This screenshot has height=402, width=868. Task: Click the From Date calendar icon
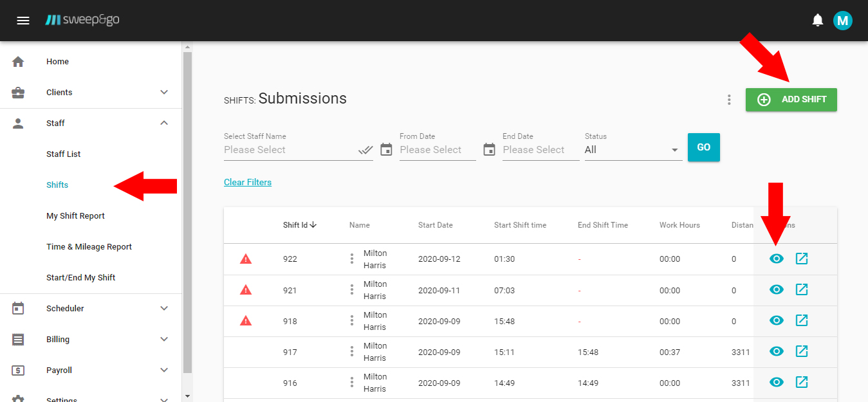click(386, 150)
